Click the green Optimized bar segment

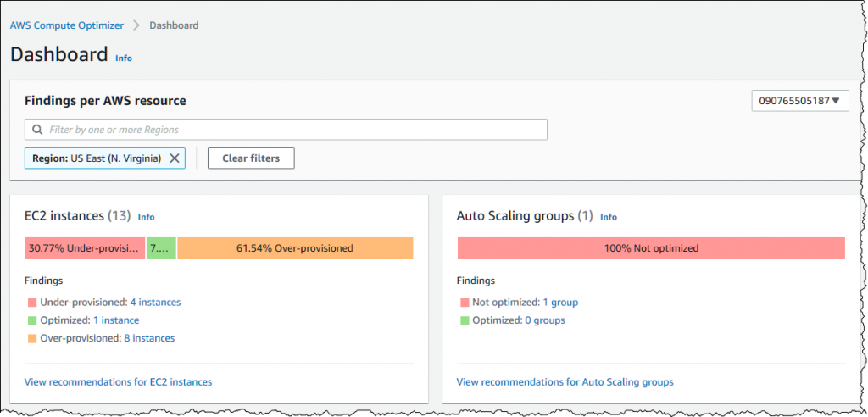click(161, 248)
